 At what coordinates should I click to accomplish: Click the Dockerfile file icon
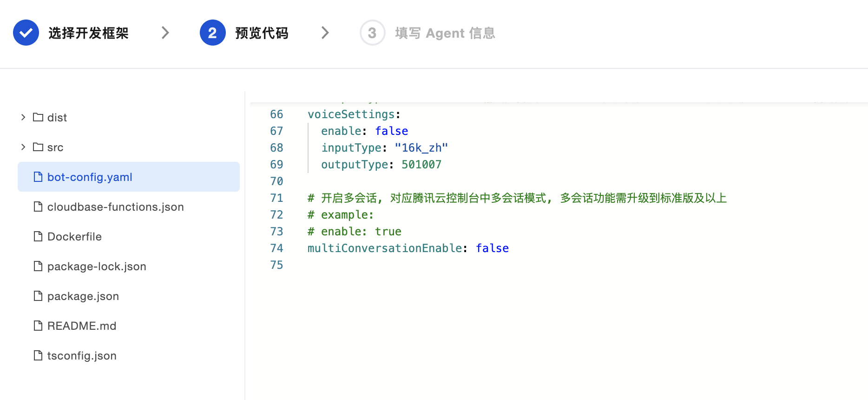pyautogui.click(x=38, y=236)
